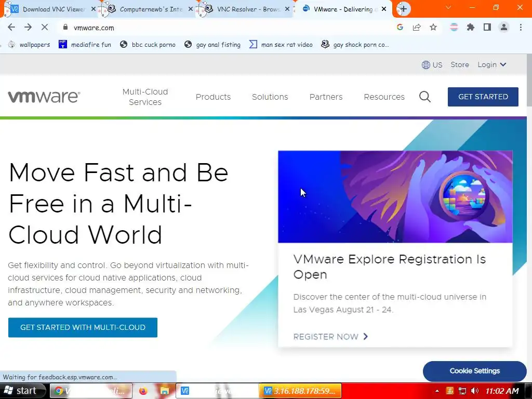Follow the REGISTER NOW link
Image resolution: width=532 pixels, height=399 pixels.
(x=331, y=337)
